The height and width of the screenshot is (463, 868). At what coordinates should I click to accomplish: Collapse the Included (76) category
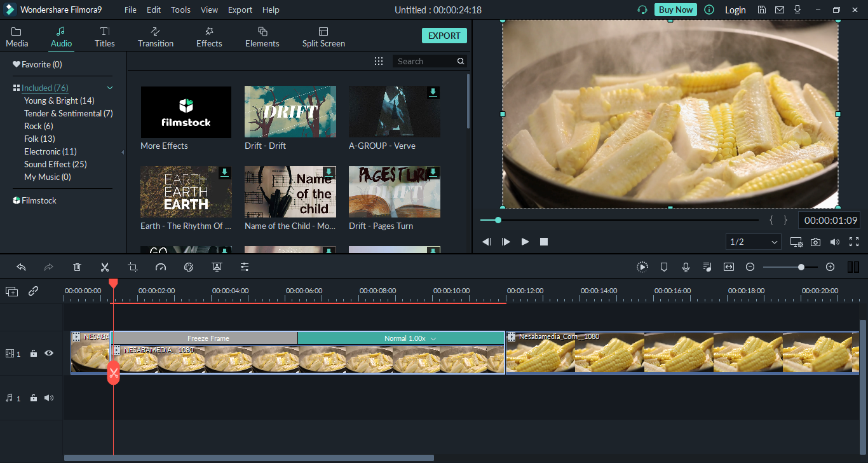[110, 88]
